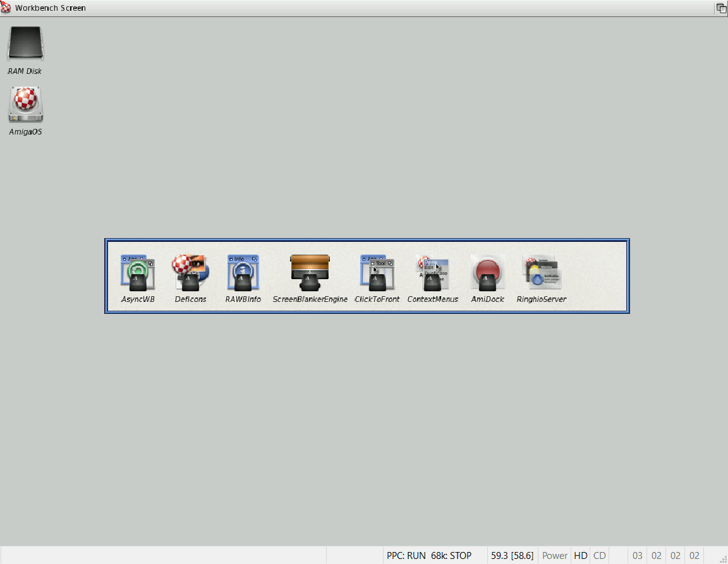Click the Workbench Screen title text
Screen dimensions: 728x564
point(50,8)
